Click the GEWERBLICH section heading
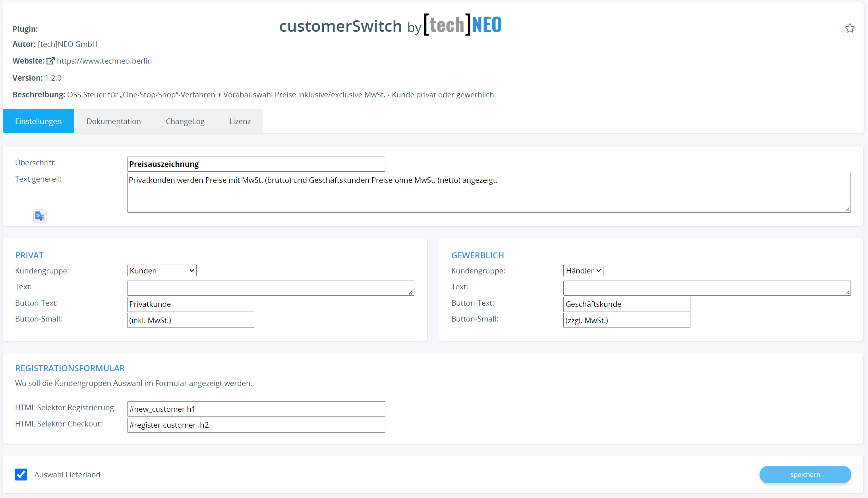 [x=477, y=256]
